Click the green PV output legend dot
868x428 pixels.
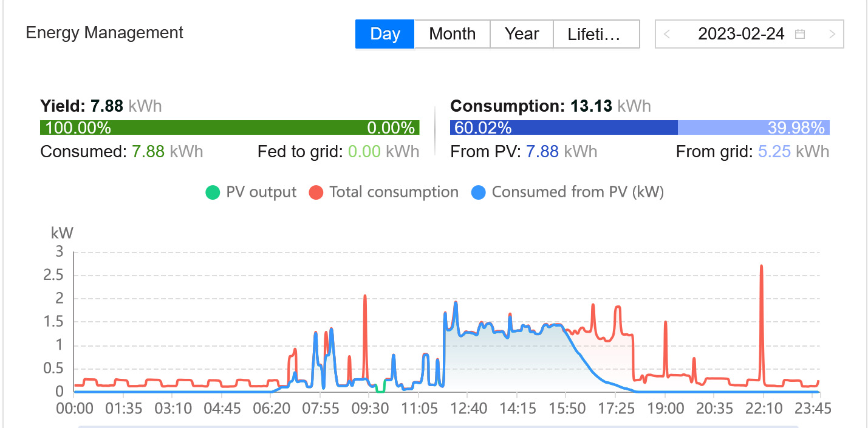click(x=213, y=192)
